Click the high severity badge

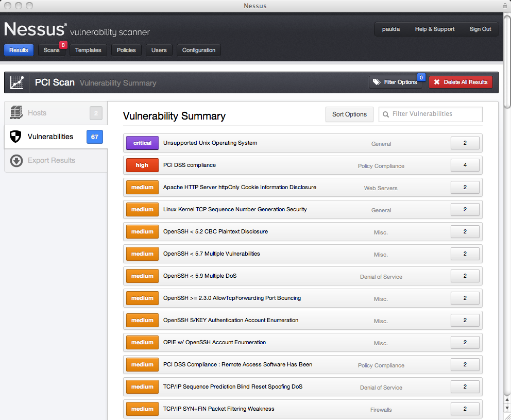tap(142, 165)
